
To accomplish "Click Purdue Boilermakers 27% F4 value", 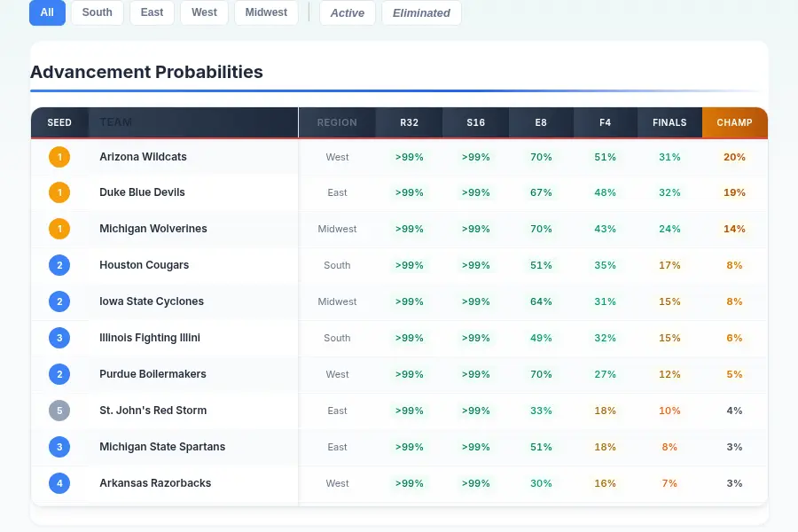I will pos(605,375).
